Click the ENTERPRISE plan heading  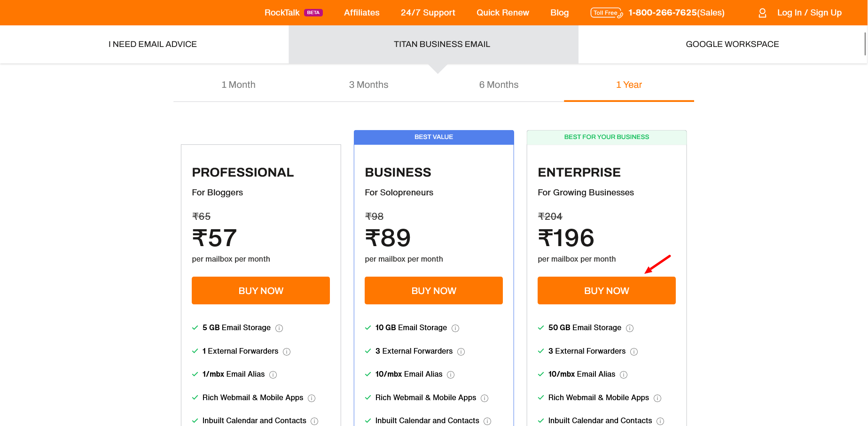579,172
